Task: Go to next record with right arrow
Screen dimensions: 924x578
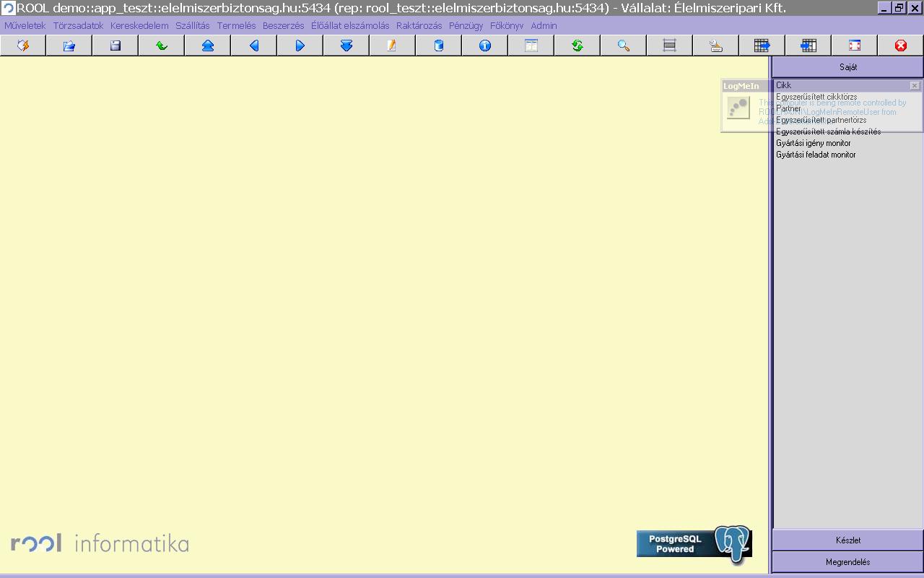Action: click(x=300, y=46)
